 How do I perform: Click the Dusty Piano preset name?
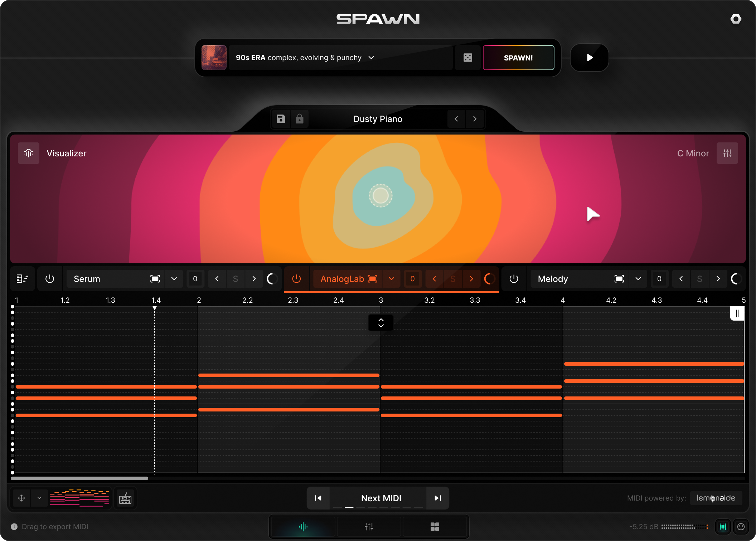[x=378, y=119]
